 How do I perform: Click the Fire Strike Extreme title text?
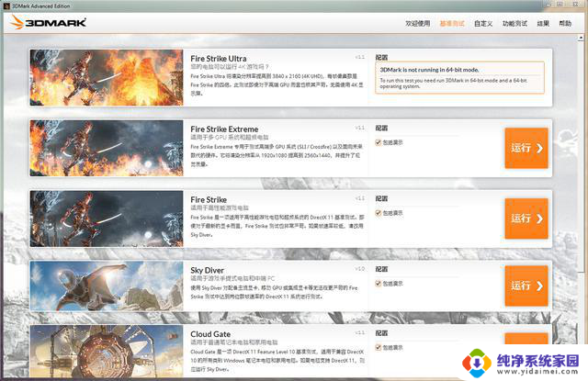pos(224,129)
